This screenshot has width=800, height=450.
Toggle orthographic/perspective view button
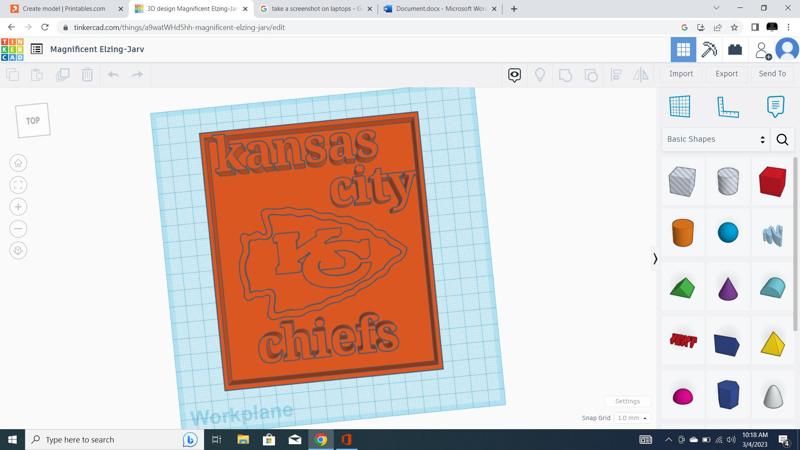coord(18,251)
